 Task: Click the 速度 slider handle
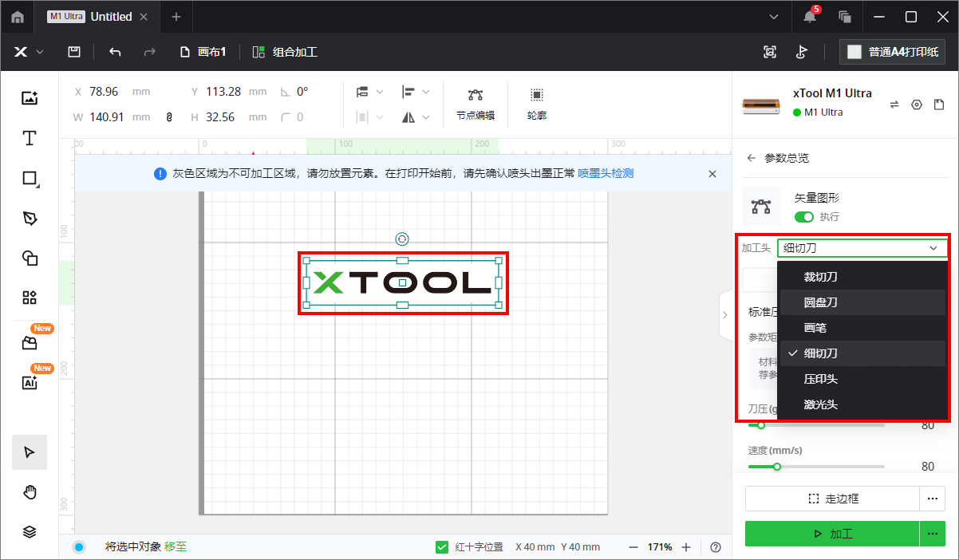coord(776,467)
